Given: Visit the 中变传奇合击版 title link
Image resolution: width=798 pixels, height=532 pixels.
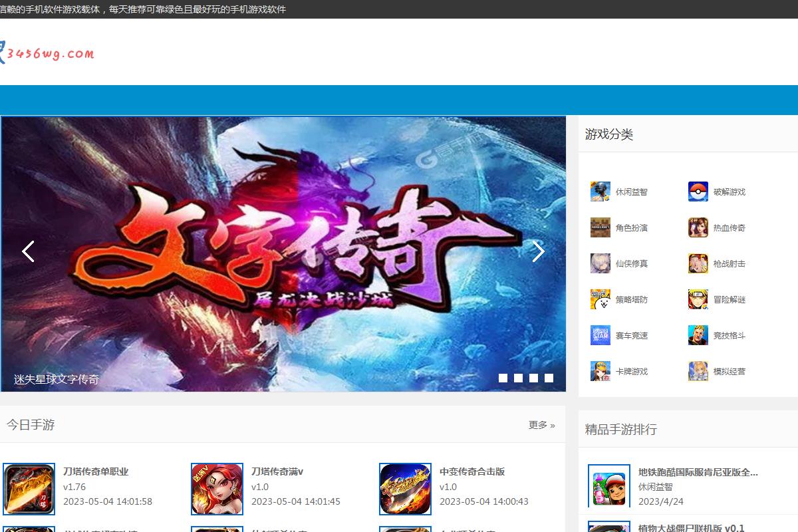Looking at the screenshot, I should 472,471.
